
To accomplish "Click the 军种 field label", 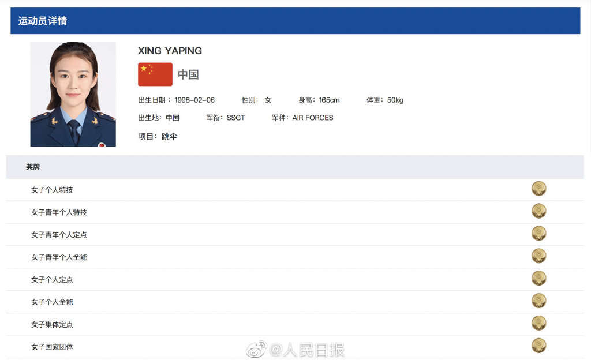I will (x=280, y=118).
